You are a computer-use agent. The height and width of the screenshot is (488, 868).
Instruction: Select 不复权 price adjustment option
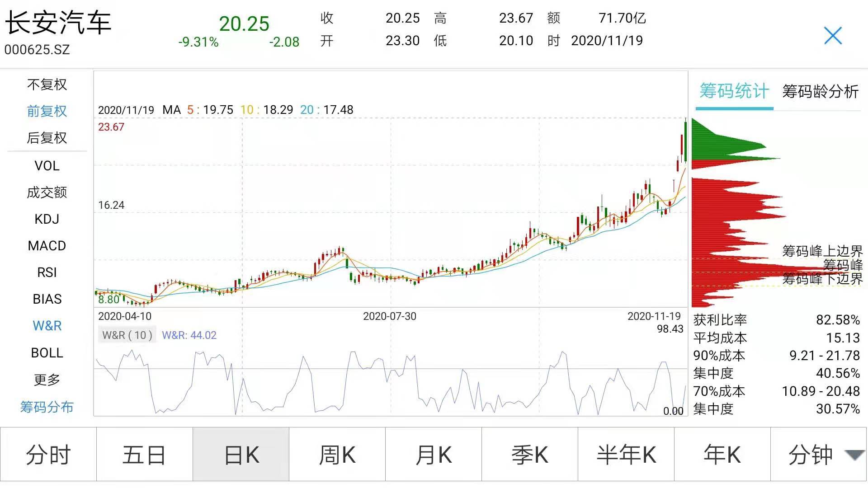point(47,84)
